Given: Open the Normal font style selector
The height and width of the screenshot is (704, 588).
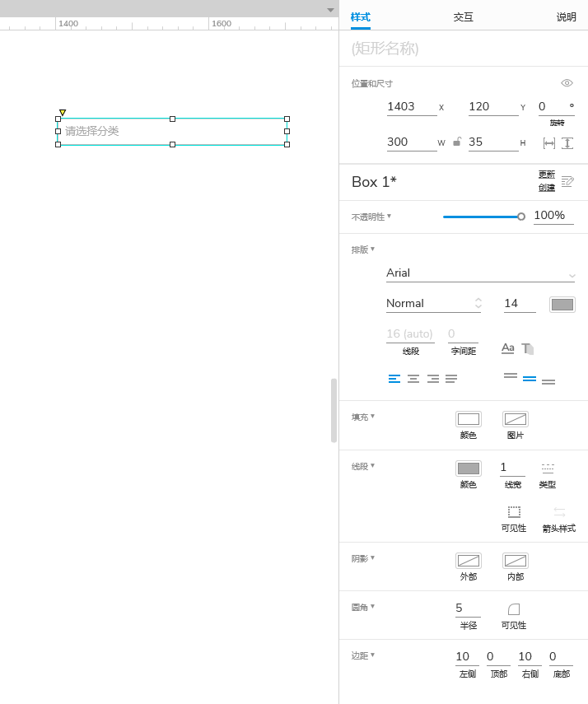Looking at the screenshot, I should point(433,304).
